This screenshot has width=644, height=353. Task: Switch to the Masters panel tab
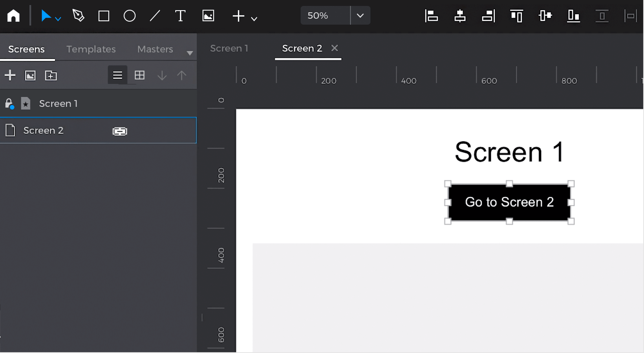tap(155, 49)
